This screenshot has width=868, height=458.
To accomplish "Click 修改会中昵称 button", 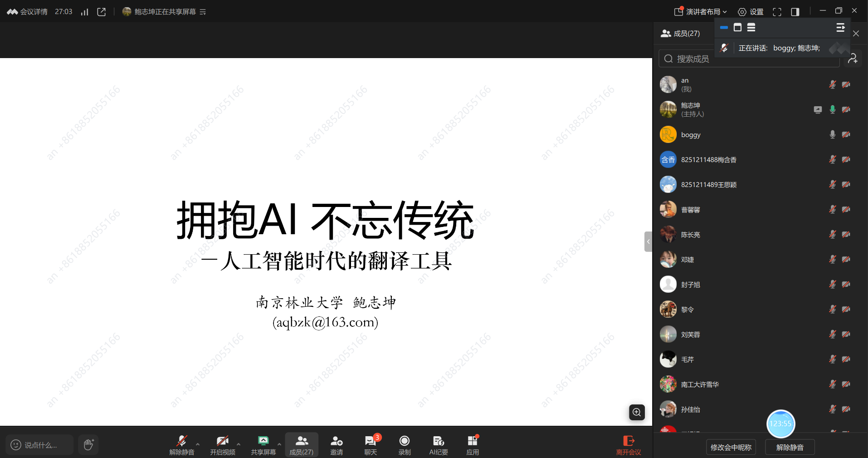I will pos(731,447).
